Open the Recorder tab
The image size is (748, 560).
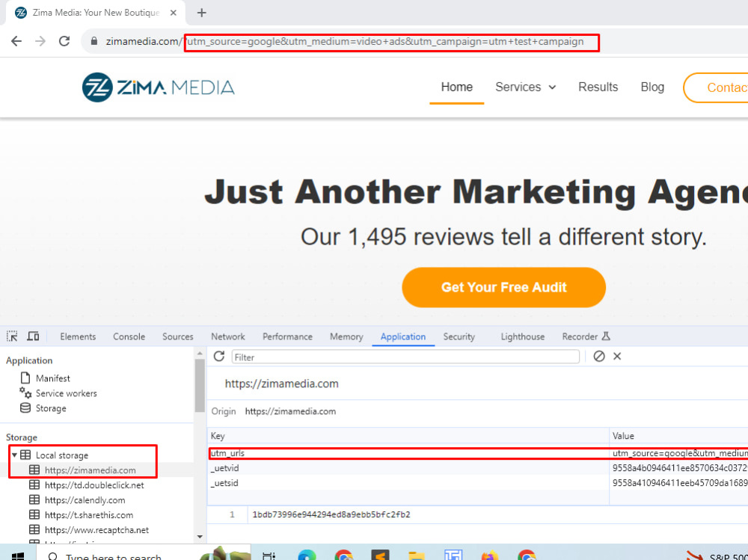tap(580, 336)
